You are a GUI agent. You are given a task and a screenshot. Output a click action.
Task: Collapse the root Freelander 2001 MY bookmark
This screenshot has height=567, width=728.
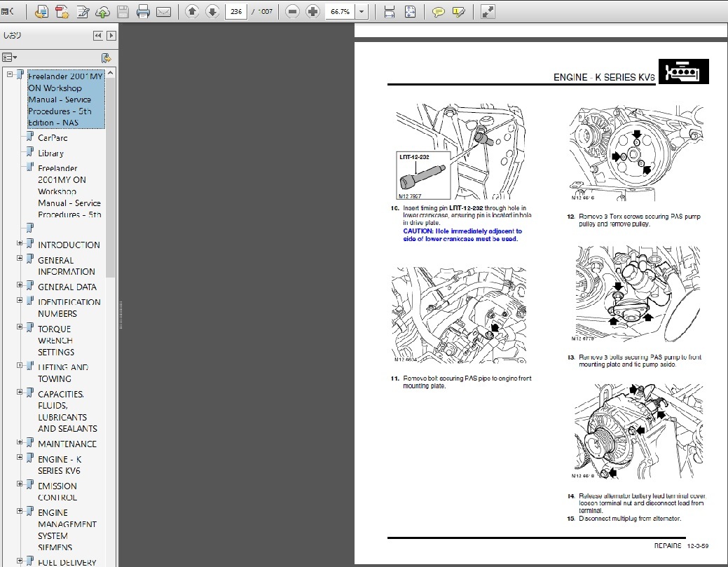pos(10,74)
